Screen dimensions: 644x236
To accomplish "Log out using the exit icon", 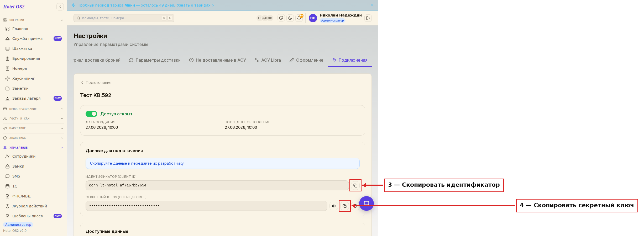I will click(368, 18).
